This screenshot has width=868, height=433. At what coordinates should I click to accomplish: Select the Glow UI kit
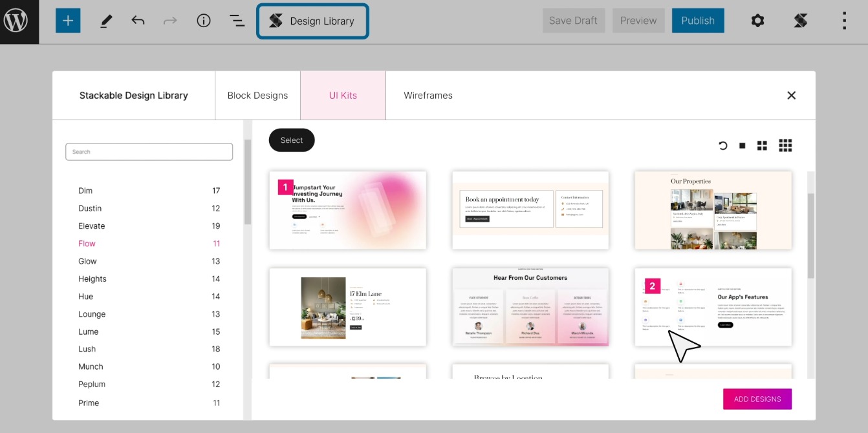[87, 261]
